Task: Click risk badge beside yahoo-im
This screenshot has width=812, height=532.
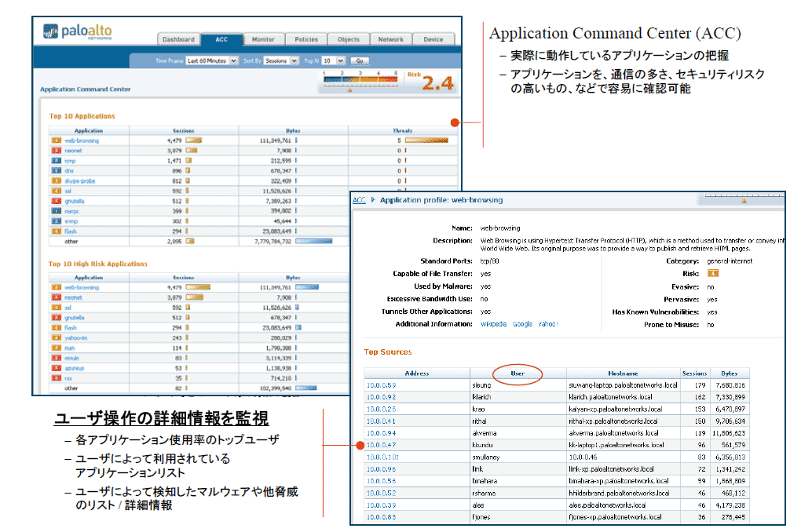Action: coord(56,337)
